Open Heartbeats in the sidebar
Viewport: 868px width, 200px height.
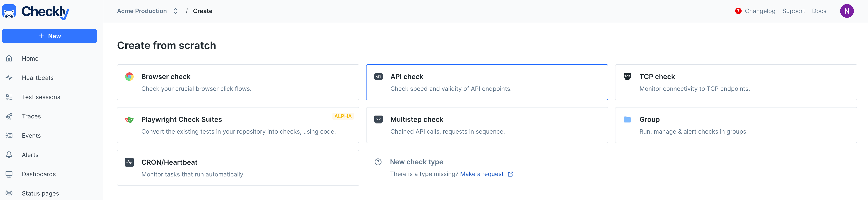pos(38,78)
